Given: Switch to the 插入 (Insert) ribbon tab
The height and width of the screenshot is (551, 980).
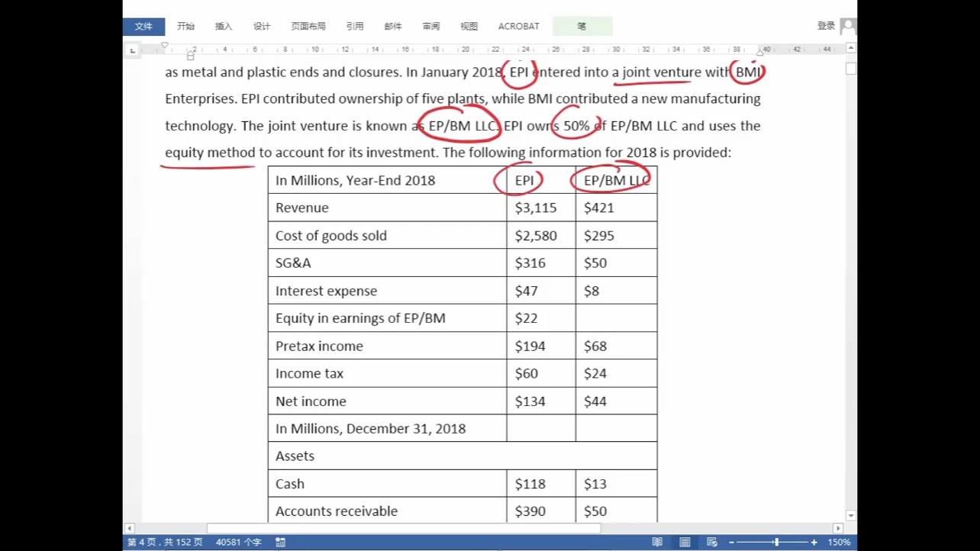Looking at the screenshot, I should click(x=224, y=27).
